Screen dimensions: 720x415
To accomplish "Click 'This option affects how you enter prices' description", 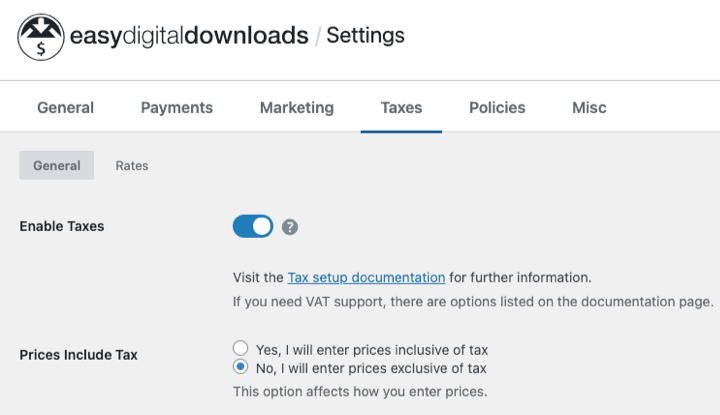I will pos(360,391).
